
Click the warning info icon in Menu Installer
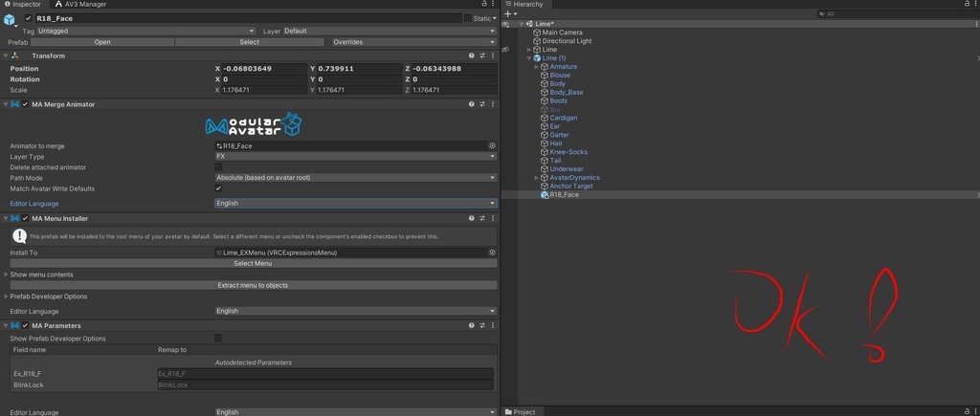point(19,236)
